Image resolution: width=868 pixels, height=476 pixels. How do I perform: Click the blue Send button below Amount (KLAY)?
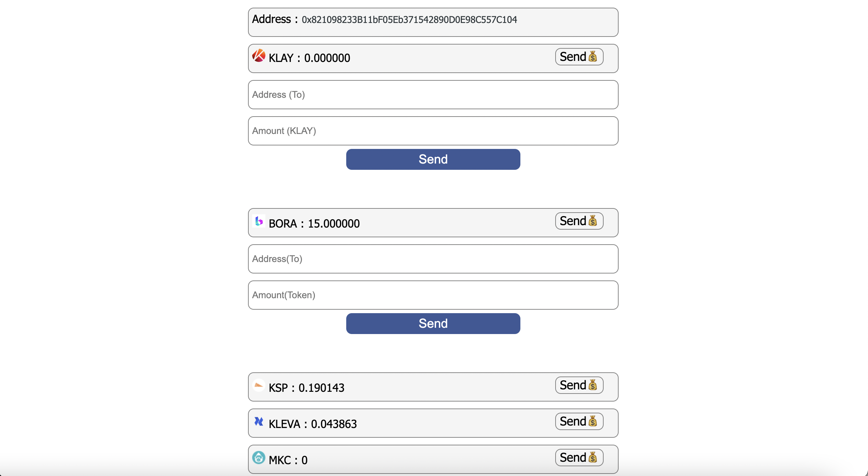tap(433, 159)
